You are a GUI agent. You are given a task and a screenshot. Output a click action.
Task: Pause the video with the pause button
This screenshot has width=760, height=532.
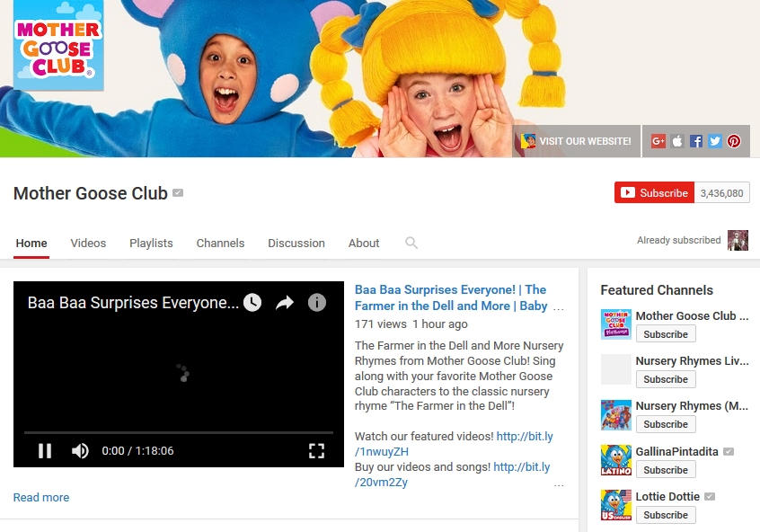tap(45, 450)
